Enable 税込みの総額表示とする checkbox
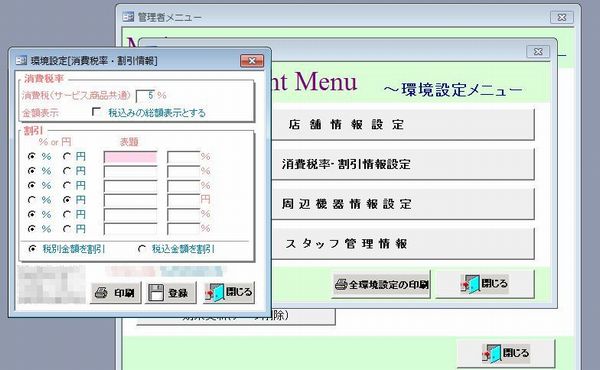The height and width of the screenshot is (370, 600). click(96, 112)
